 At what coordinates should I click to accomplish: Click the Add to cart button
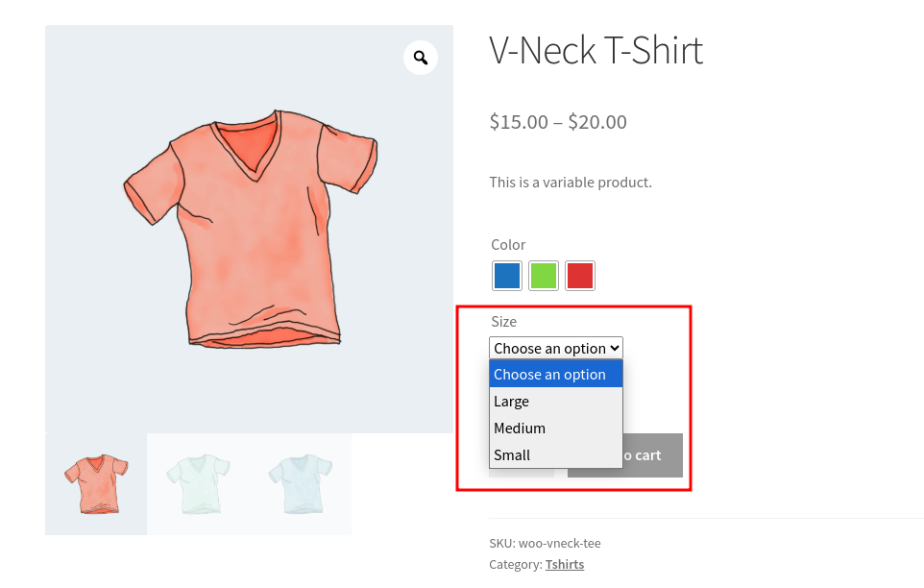pos(652,455)
